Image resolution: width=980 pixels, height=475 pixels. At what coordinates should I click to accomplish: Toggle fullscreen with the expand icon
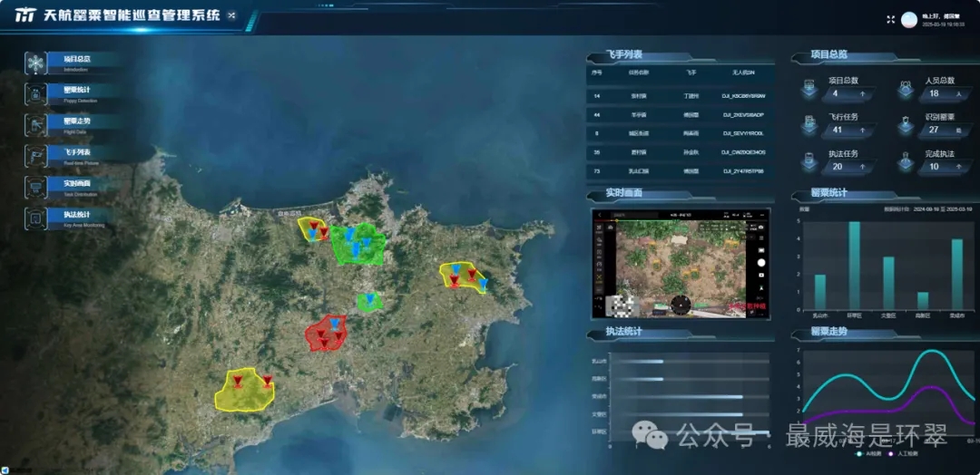pos(889,19)
